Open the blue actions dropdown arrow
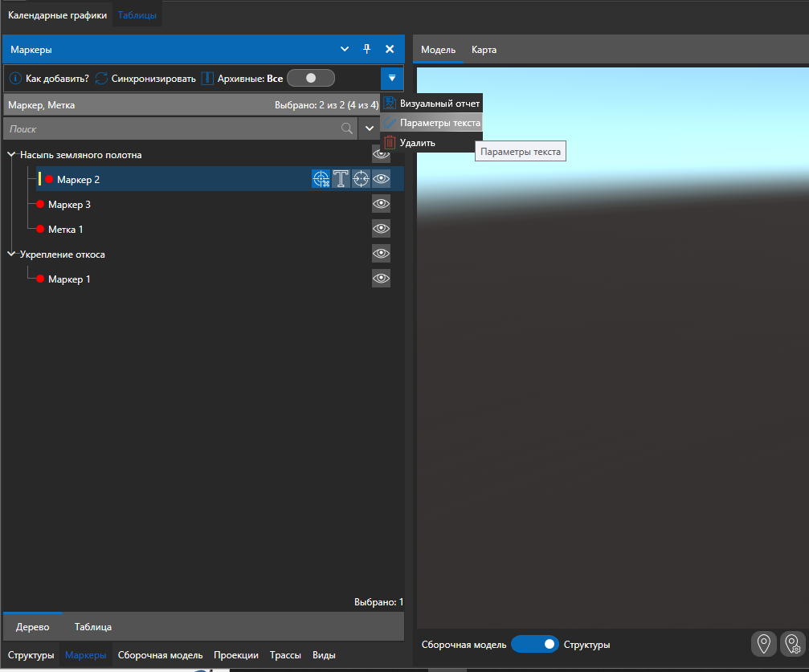Viewport: 809px width, 672px height. click(x=391, y=79)
